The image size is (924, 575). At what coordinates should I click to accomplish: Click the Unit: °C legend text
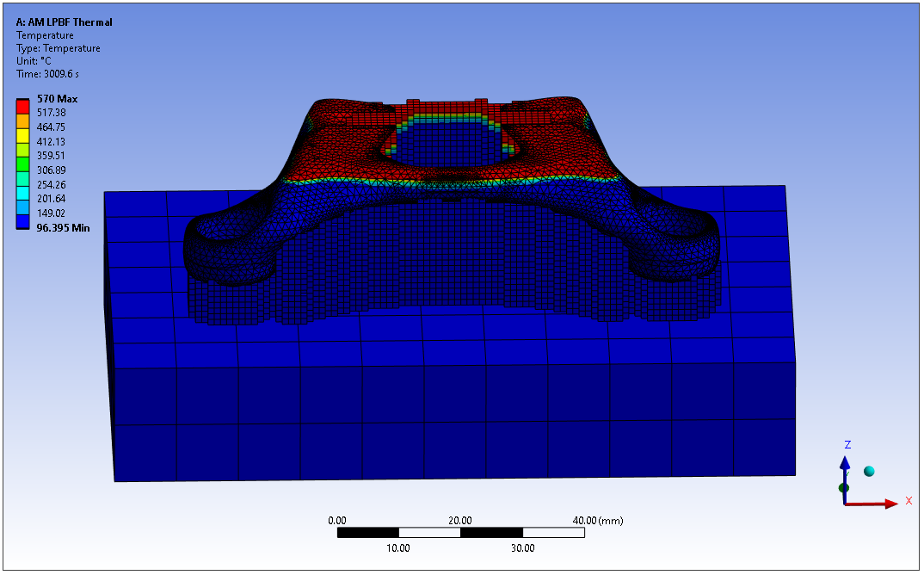pyautogui.click(x=36, y=61)
